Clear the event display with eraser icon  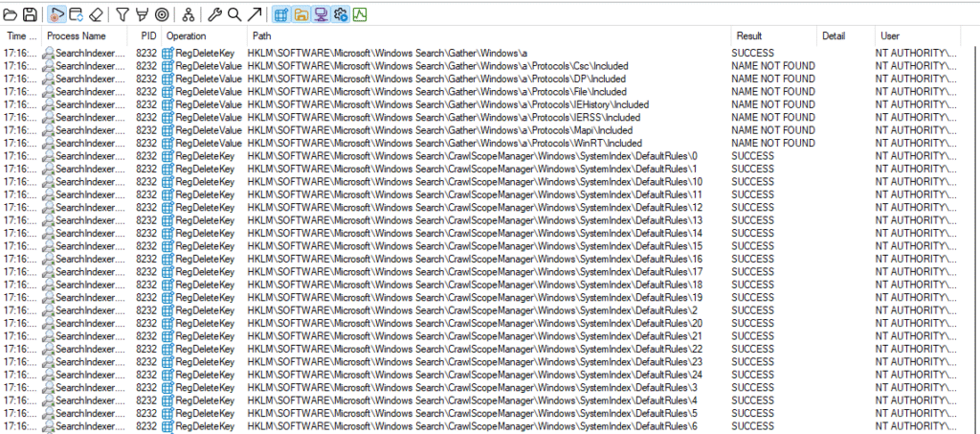click(95, 14)
